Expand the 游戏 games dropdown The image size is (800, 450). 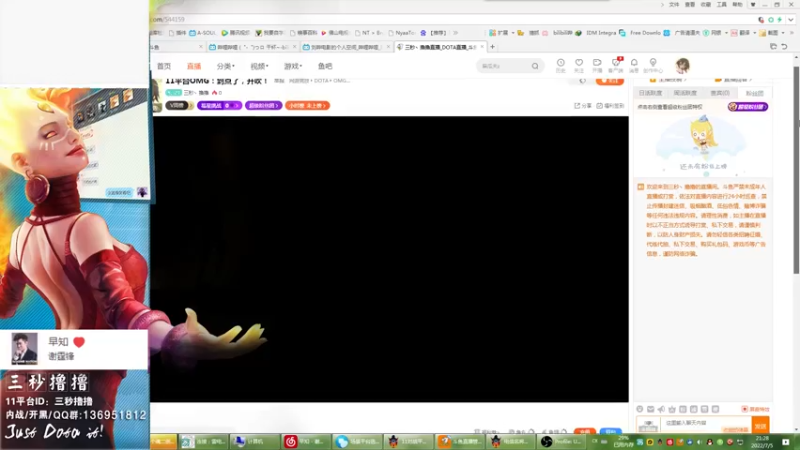293,66
